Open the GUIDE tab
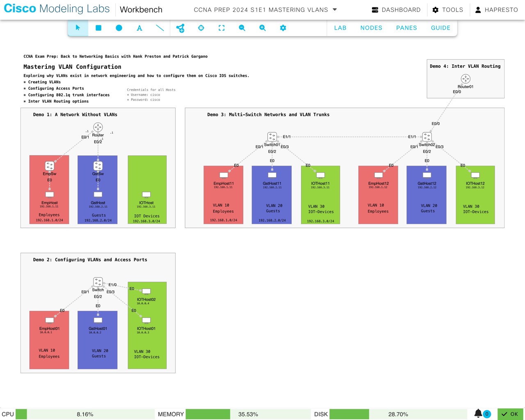 (441, 28)
